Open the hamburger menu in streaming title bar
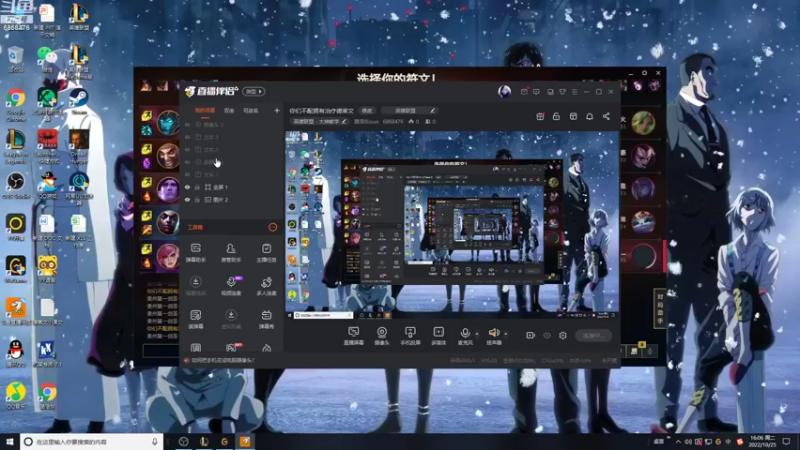 click(574, 92)
